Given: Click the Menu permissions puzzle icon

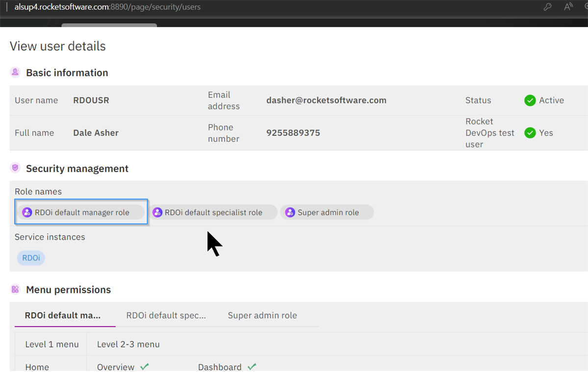Looking at the screenshot, I should 15,289.
